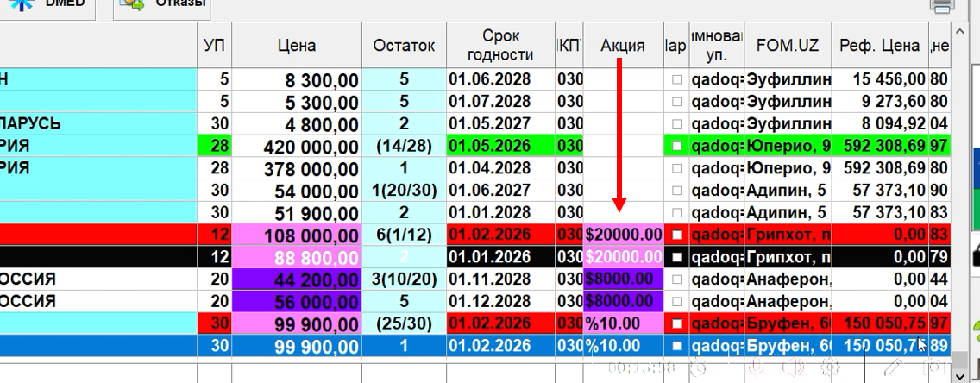Click the gear icon in recording overlay
The image size is (980, 383).
coord(830,368)
